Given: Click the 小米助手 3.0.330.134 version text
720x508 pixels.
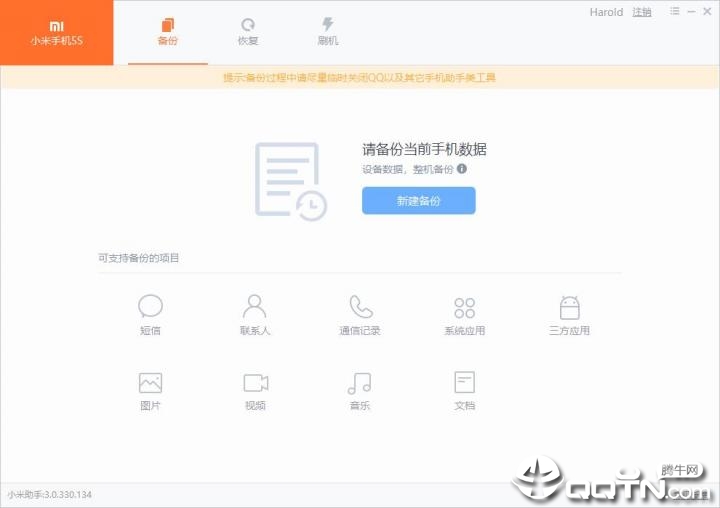Looking at the screenshot, I should [x=50, y=495].
